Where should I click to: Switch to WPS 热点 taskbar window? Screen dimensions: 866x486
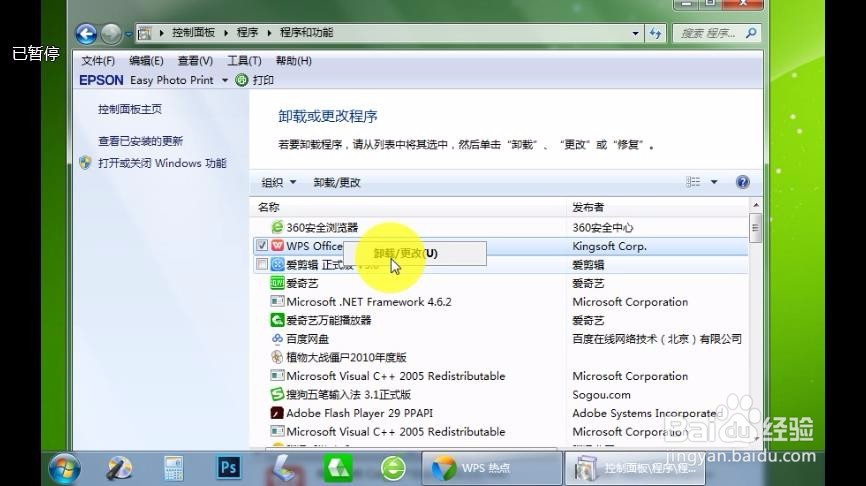(493, 468)
